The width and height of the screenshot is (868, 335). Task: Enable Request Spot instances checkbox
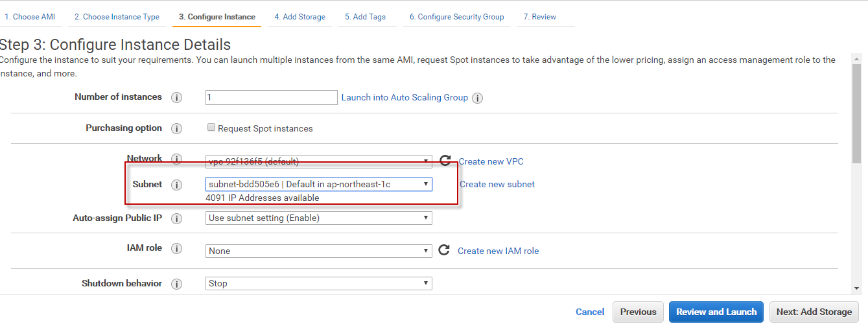click(211, 128)
